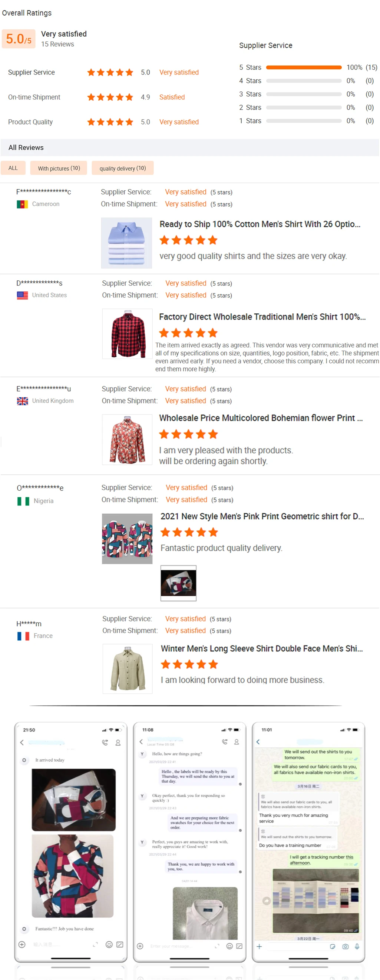This screenshot has height=980, width=380.
Task: Open the contact profile icon in the 11:08 chat
Action: click(x=237, y=742)
